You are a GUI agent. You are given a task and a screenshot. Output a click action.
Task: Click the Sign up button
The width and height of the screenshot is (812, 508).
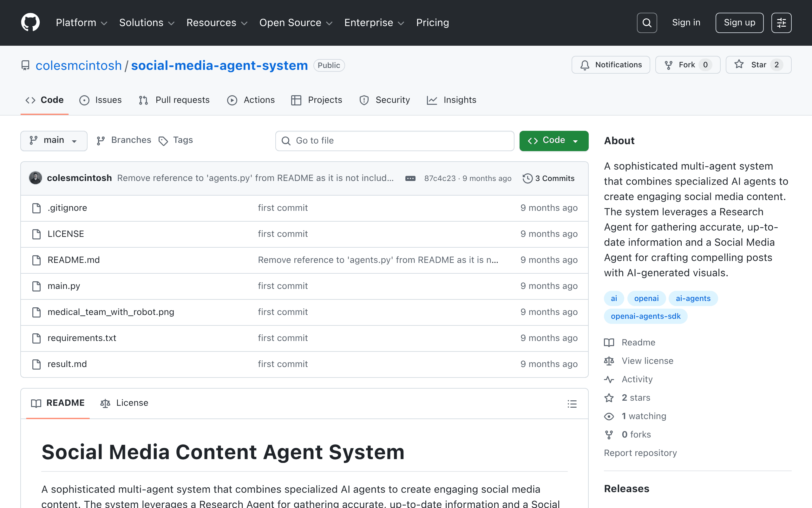click(x=739, y=23)
